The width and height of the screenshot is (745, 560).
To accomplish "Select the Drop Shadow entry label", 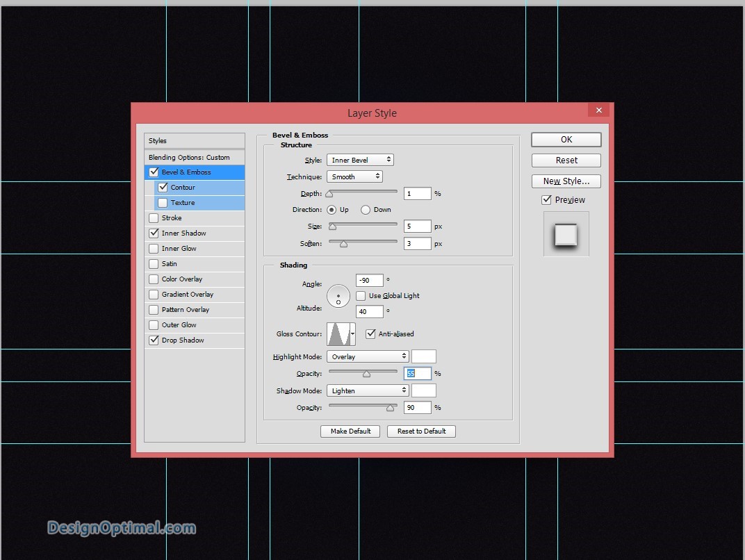I will pyautogui.click(x=183, y=340).
